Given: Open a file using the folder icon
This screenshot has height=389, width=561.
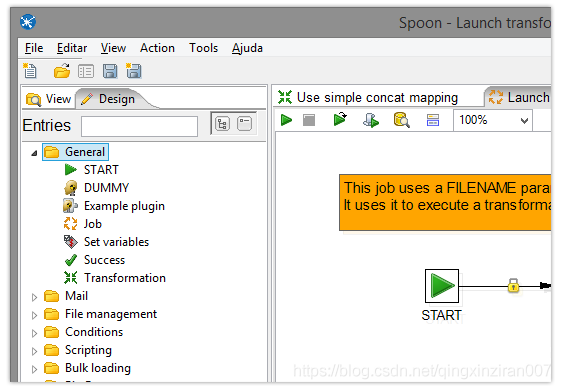Looking at the screenshot, I should (x=62, y=70).
